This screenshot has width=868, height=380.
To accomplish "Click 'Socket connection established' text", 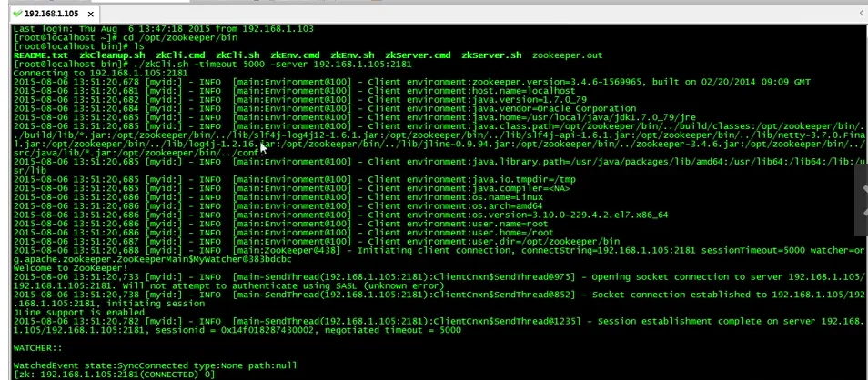I will point(671,295).
